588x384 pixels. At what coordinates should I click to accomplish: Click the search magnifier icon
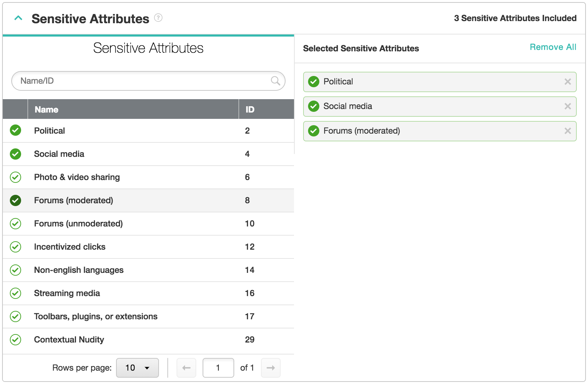[x=275, y=81]
